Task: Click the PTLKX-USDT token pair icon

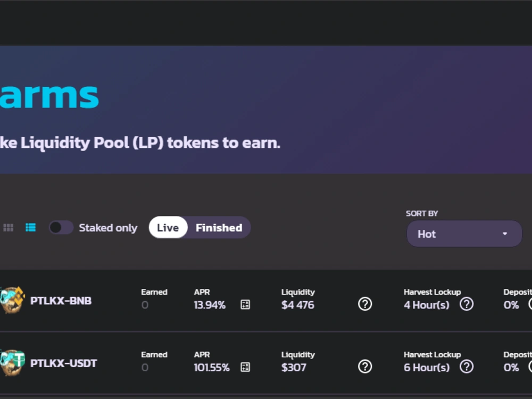Action: pyautogui.click(x=12, y=362)
